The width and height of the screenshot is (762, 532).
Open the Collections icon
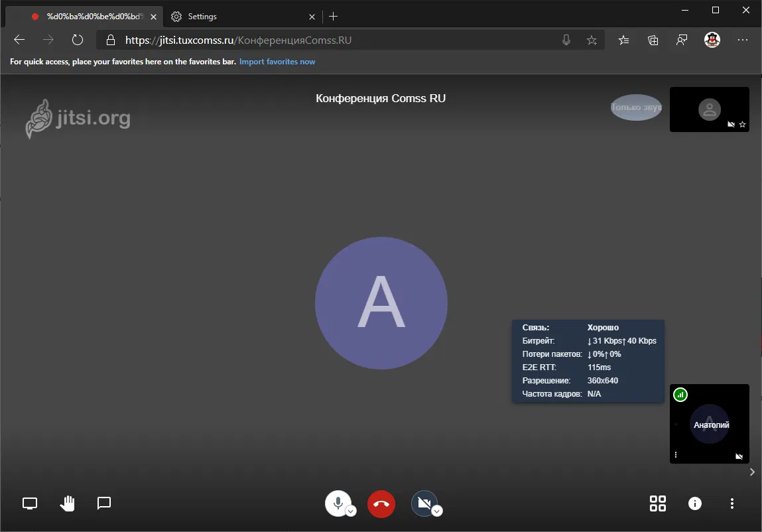653,40
